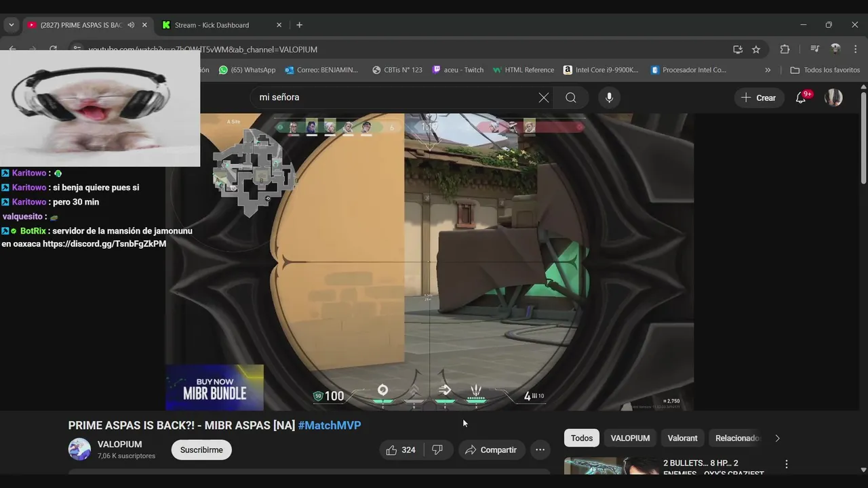Open more actions three-dot menu under the video
This screenshot has height=488, width=868.
[540, 450]
